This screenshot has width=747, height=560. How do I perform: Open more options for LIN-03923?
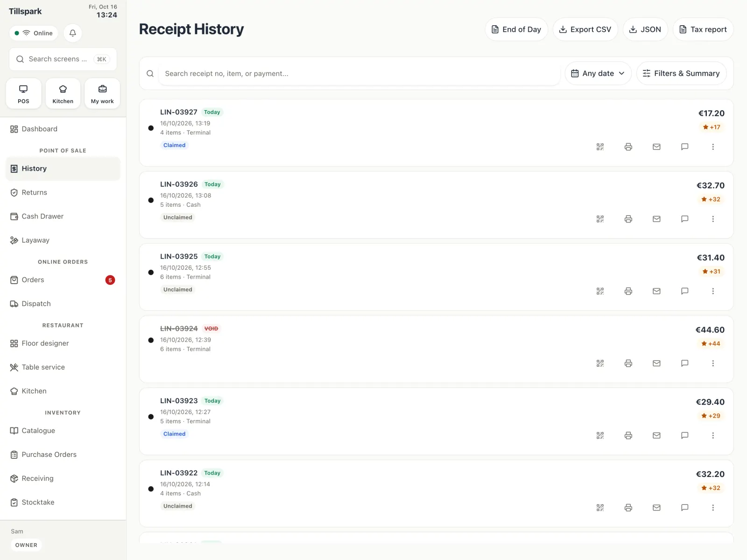(x=713, y=435)
